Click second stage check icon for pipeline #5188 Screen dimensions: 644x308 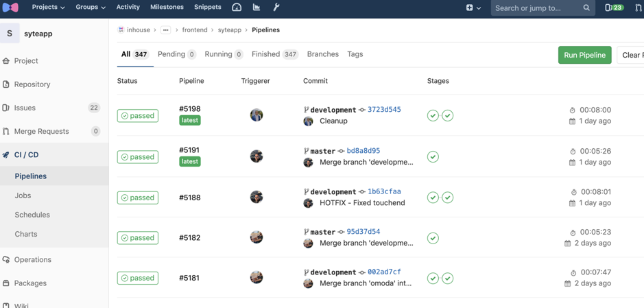pos(448,198)
